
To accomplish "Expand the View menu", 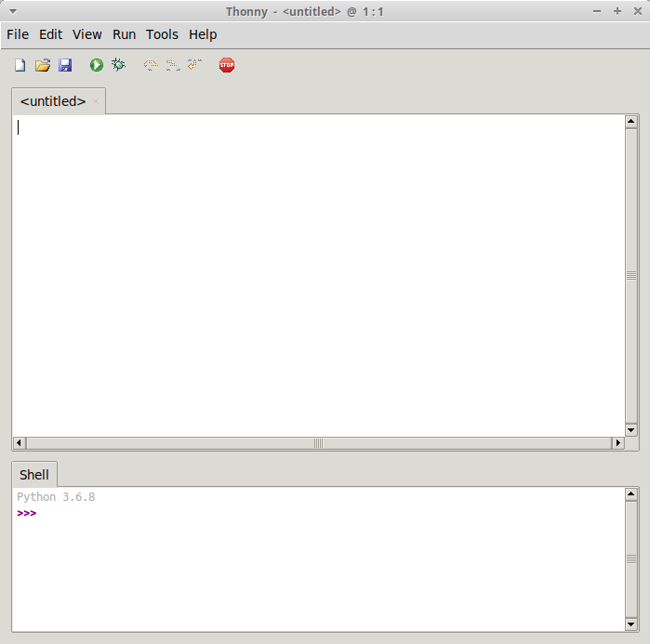I will click(x=87, y=34).
